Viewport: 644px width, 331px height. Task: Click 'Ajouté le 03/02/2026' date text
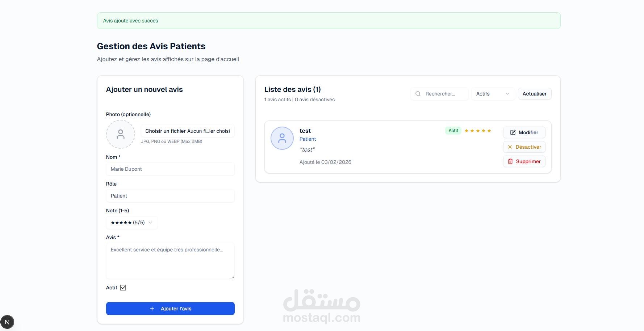(x=325, y=162)
